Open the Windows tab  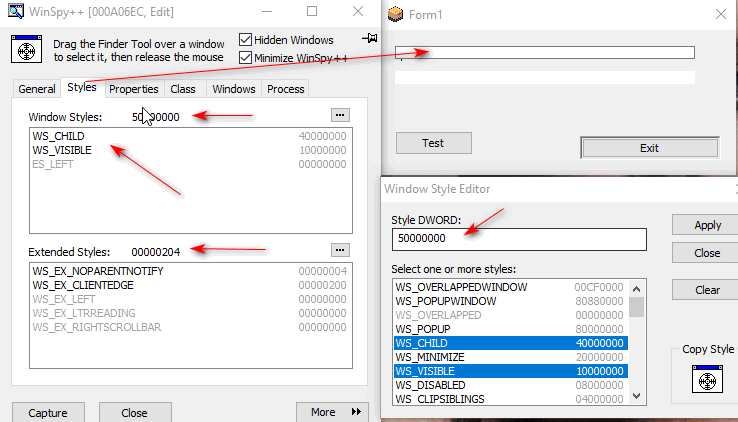[x=233, y=89]
